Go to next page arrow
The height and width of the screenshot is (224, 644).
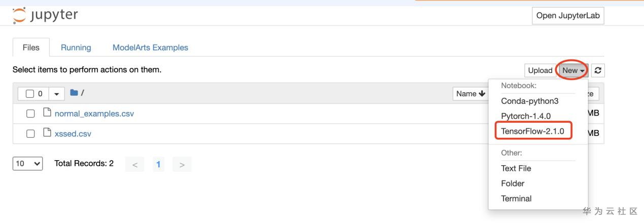(182, 164)
